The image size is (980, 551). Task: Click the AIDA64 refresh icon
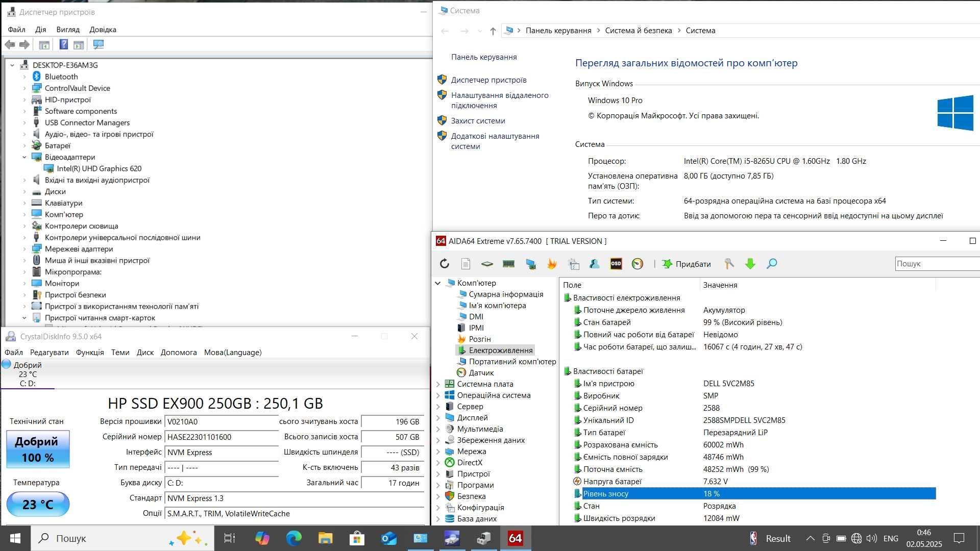(445, 264)
